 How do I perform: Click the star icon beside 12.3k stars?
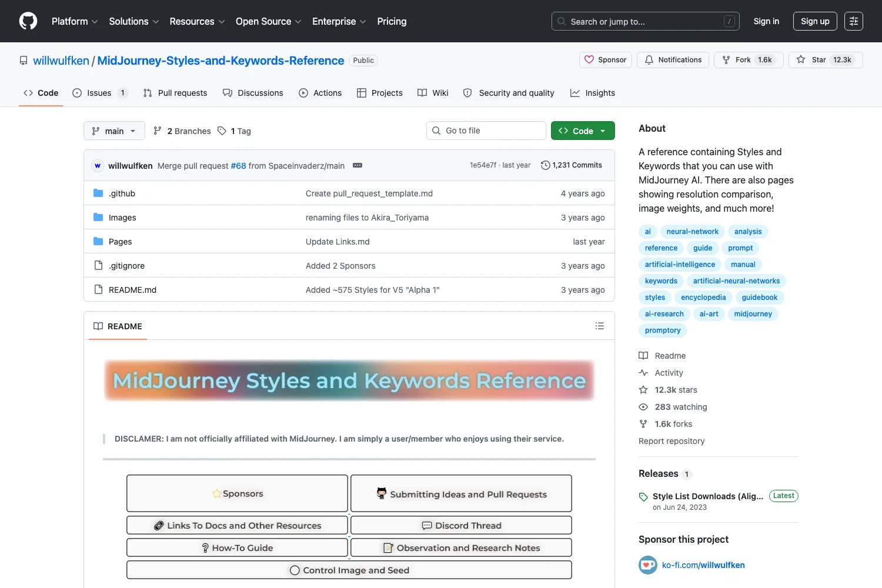pos(643,390)
